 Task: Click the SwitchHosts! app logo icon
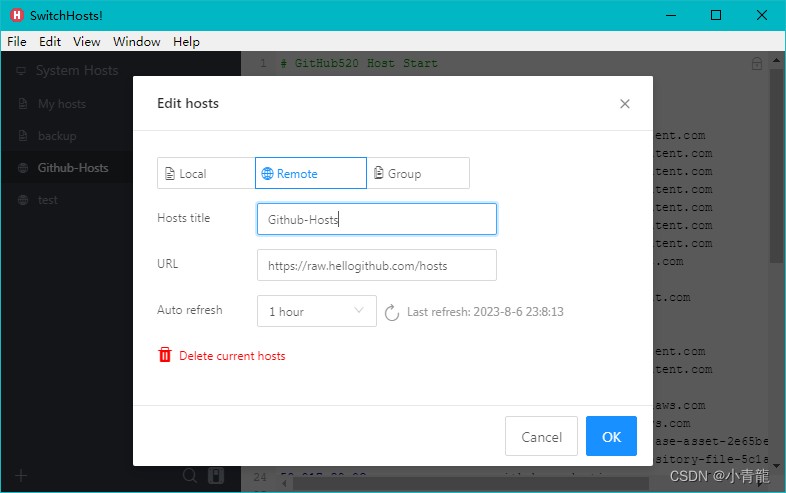click(16, 15)
